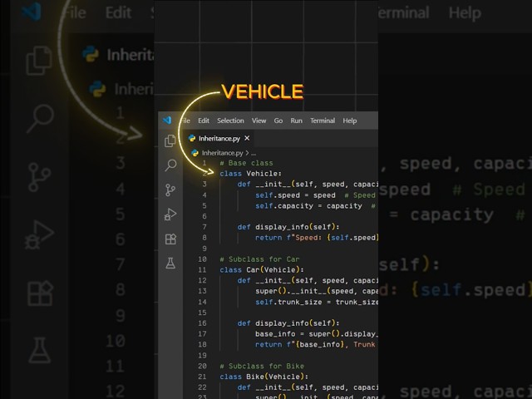
Task: Click blurred background Testing flask icon
Action: click(40, 350)
